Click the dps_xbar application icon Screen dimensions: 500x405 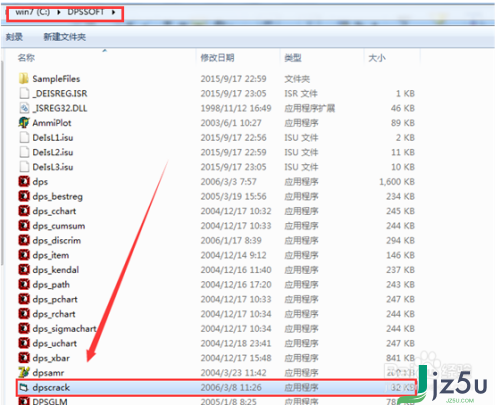[24, 358]
